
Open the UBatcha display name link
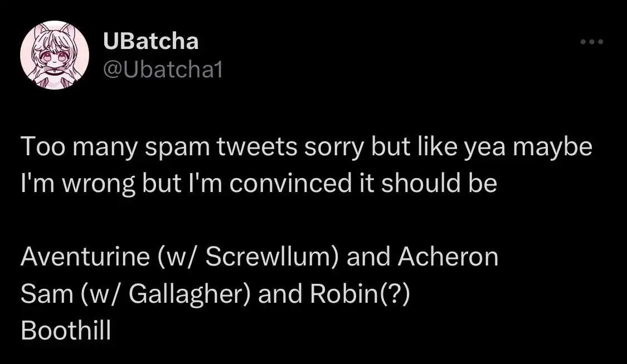[x=151, y=41]
